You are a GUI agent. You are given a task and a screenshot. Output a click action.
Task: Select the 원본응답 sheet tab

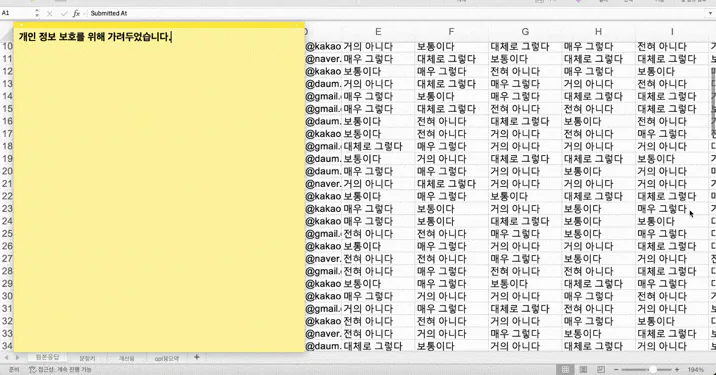coord(47,357)
